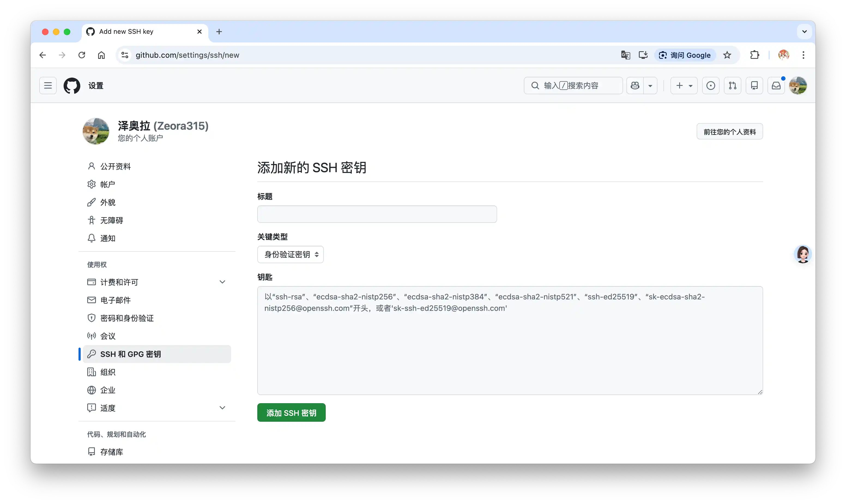Open 帐户 settings in sidebar

tap(157, 184)
